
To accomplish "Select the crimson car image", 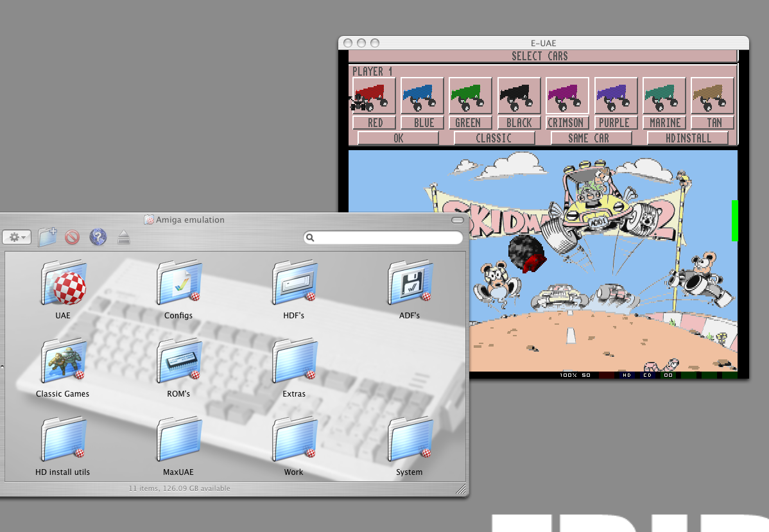I will pyautogui.click(x=567, y=96).
